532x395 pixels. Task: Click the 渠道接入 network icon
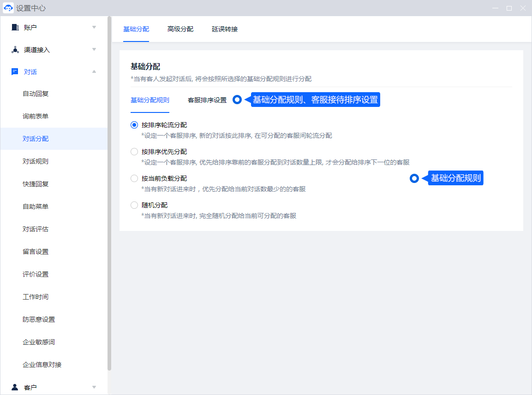click(15, 49)
